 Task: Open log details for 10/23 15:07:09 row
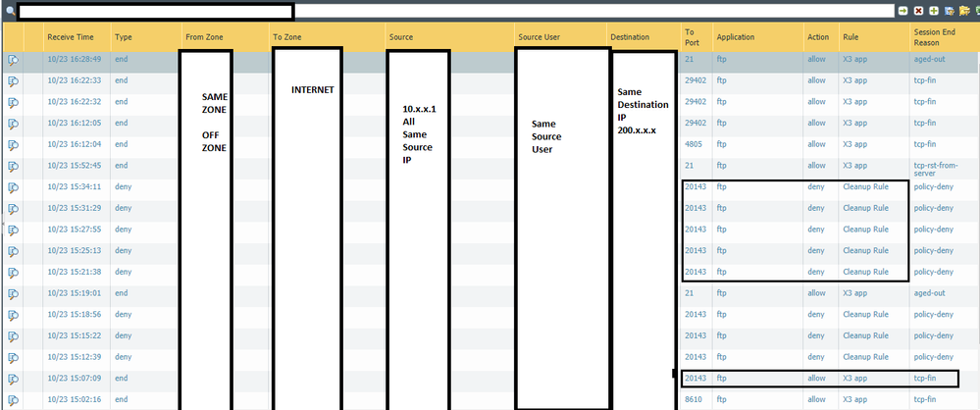(x=13, y=379)
